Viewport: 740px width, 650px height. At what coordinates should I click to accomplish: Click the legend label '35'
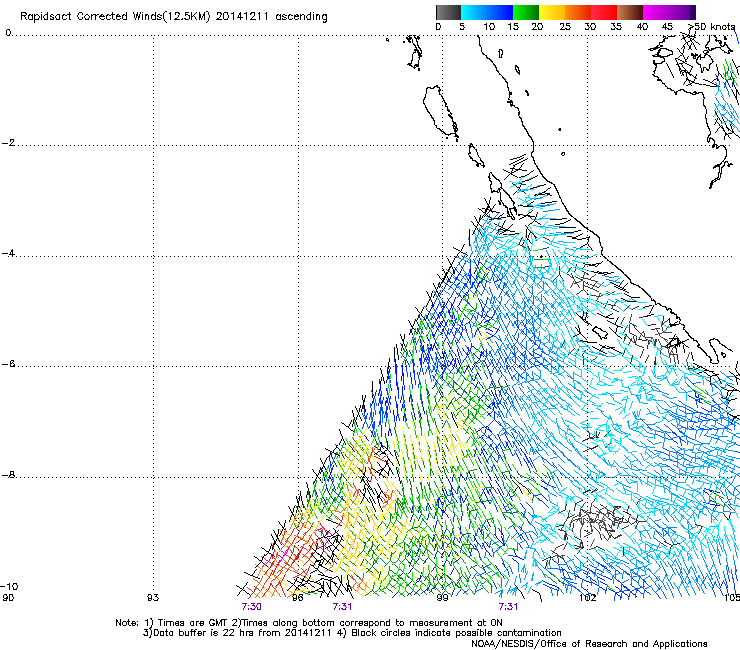coord(616,27)
